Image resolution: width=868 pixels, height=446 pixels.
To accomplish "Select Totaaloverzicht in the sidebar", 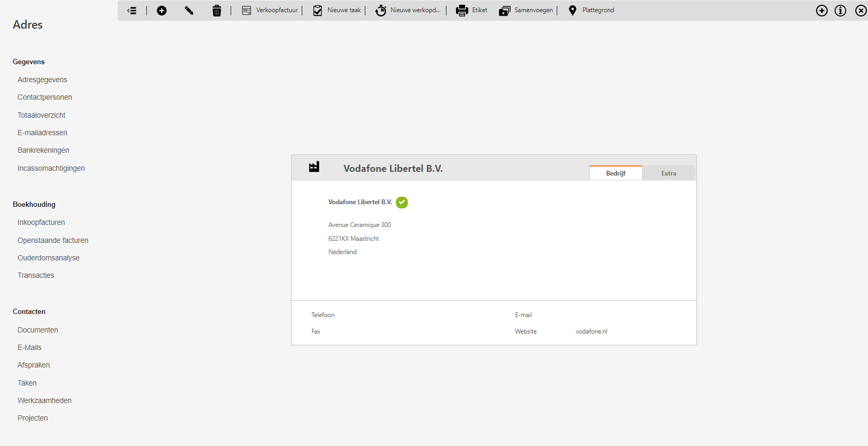I will pyautogui.click(x=41, y=115).
